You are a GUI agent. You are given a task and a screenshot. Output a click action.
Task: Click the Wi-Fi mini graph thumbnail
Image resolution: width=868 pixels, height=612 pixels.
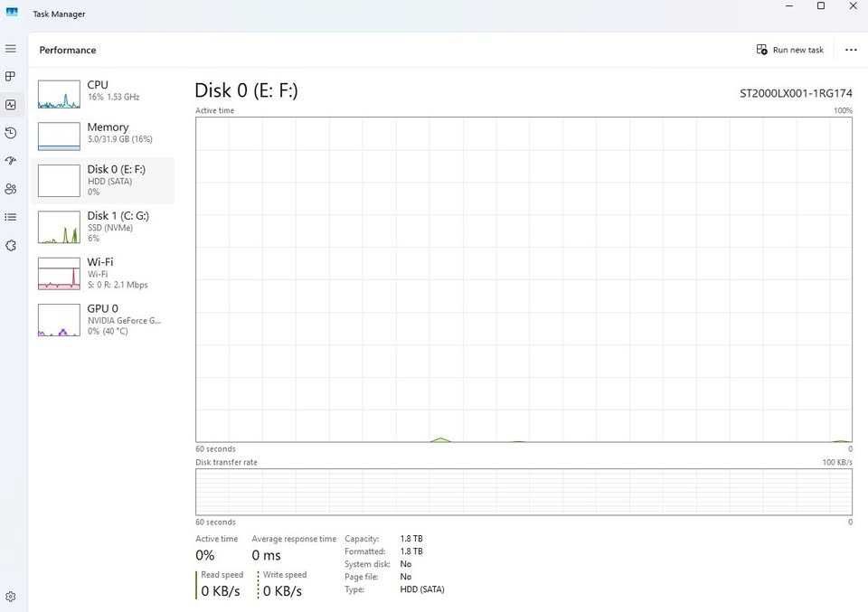(x=59, y=273)
